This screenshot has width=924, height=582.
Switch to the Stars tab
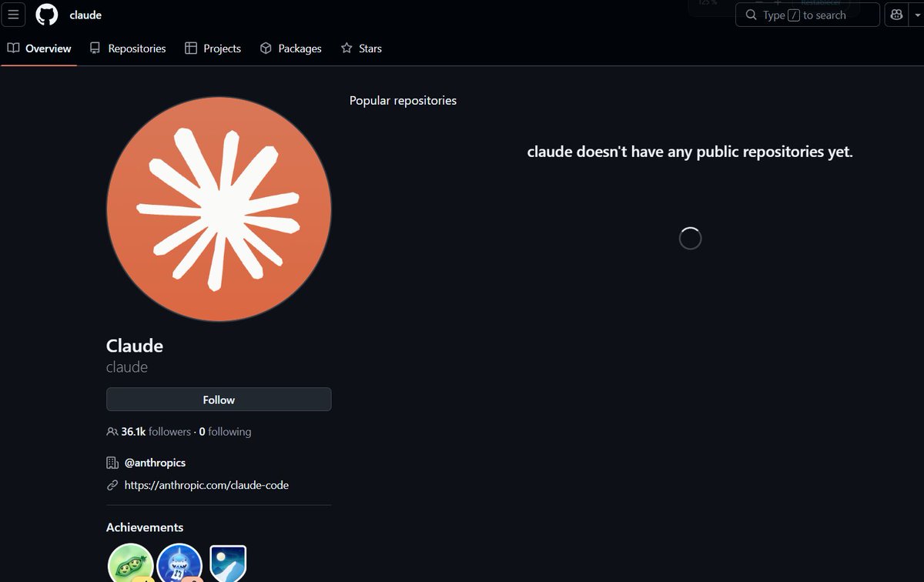(x=361, y=48)
